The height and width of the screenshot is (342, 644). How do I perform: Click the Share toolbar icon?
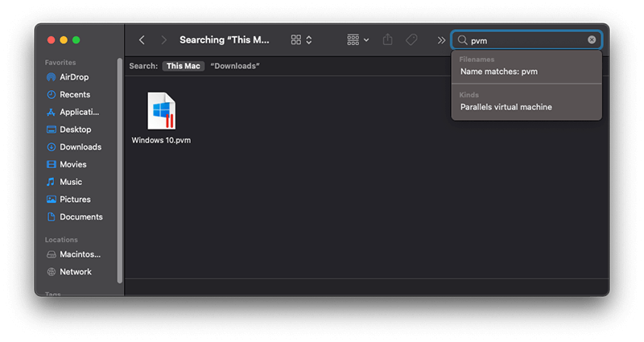coord(387,39)
